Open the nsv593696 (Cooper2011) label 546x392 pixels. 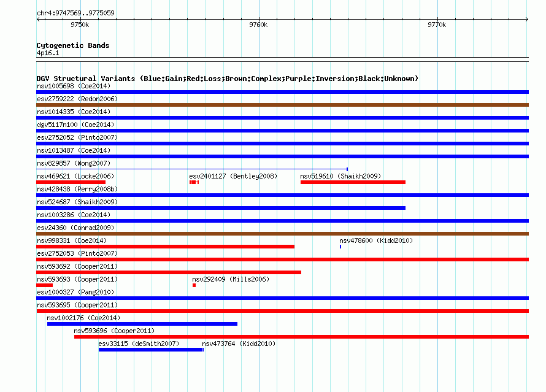[x=114, y=331]
